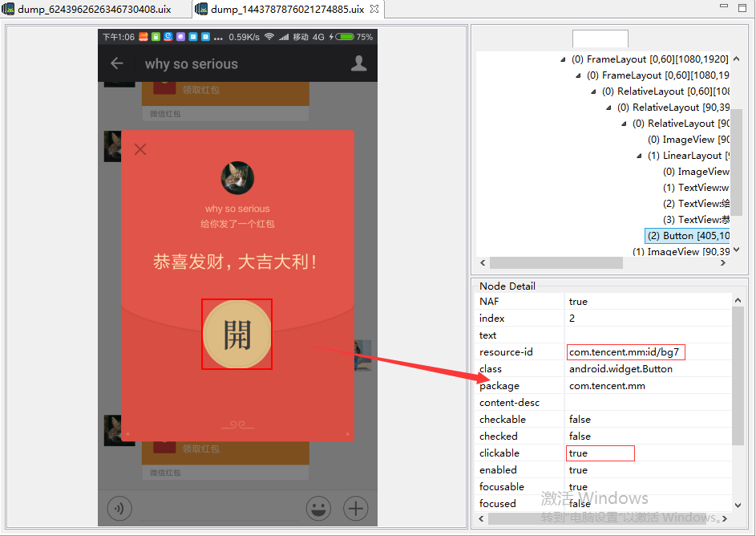
Task: Tap the voice input icon in chat bar
Action: coord(119,509)
